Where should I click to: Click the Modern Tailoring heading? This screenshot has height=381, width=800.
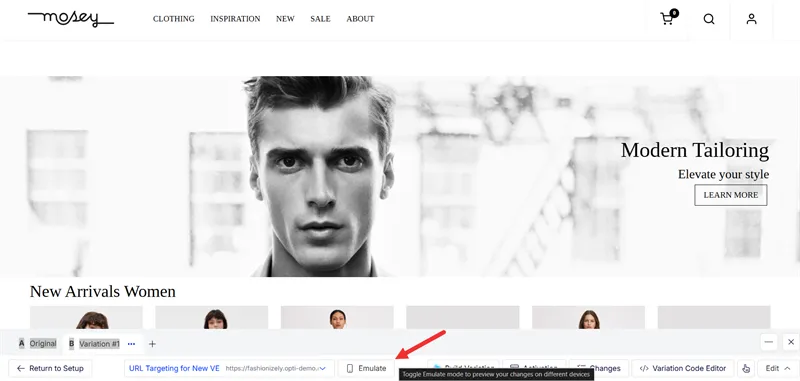(695, 150)
